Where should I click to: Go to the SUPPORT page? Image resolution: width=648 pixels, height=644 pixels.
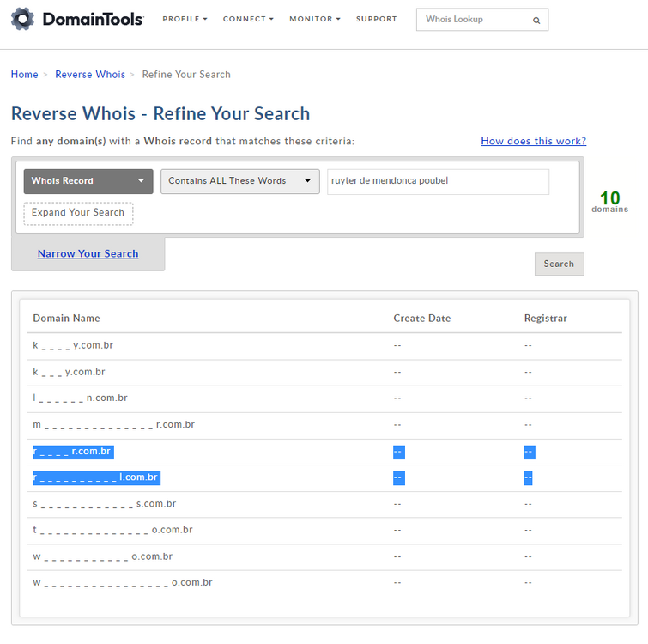pyautogui.click(x=377, y=19)
